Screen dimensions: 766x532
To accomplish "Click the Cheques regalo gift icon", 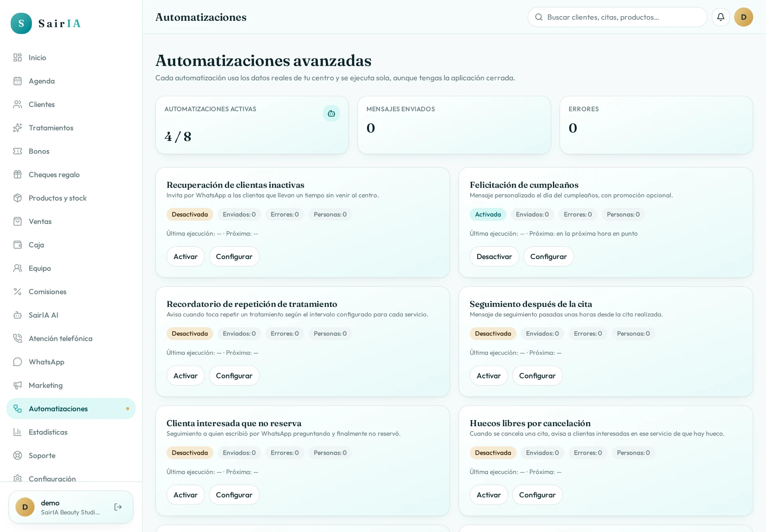I will pyautogui.click(x=18, y=174).
